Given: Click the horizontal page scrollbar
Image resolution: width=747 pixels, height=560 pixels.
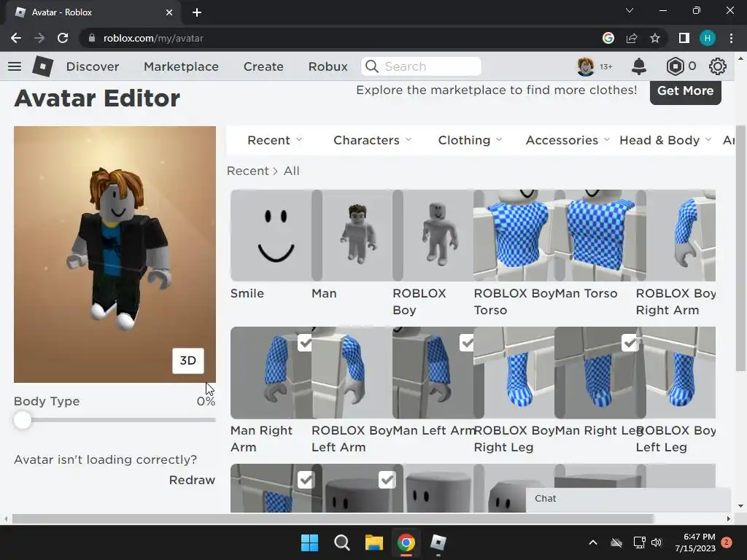Looking at the screenshot, I should pos(333,518).
